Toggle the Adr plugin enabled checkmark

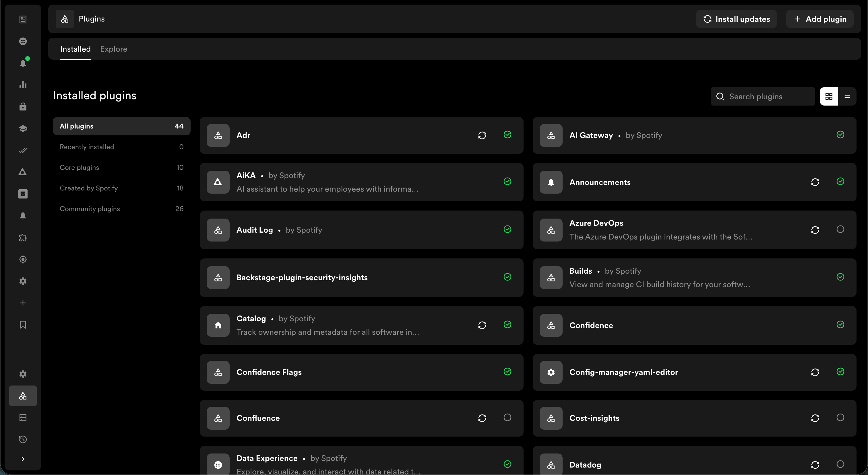(507, 135)
